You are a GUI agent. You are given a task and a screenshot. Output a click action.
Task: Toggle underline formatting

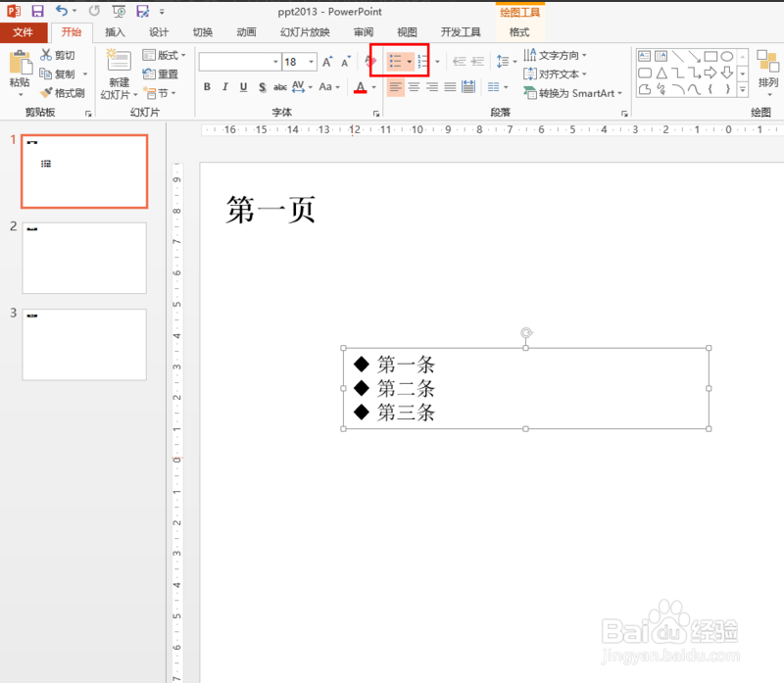click(243, 87)
